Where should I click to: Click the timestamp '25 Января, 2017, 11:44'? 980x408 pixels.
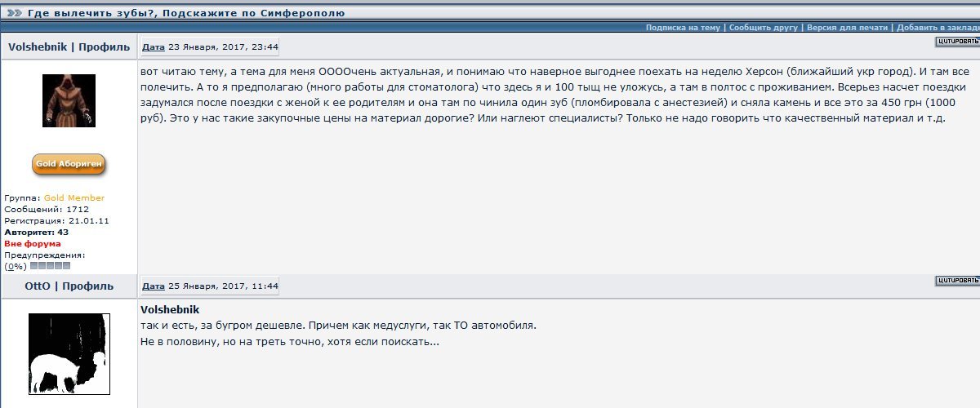(x=223, y=286)
